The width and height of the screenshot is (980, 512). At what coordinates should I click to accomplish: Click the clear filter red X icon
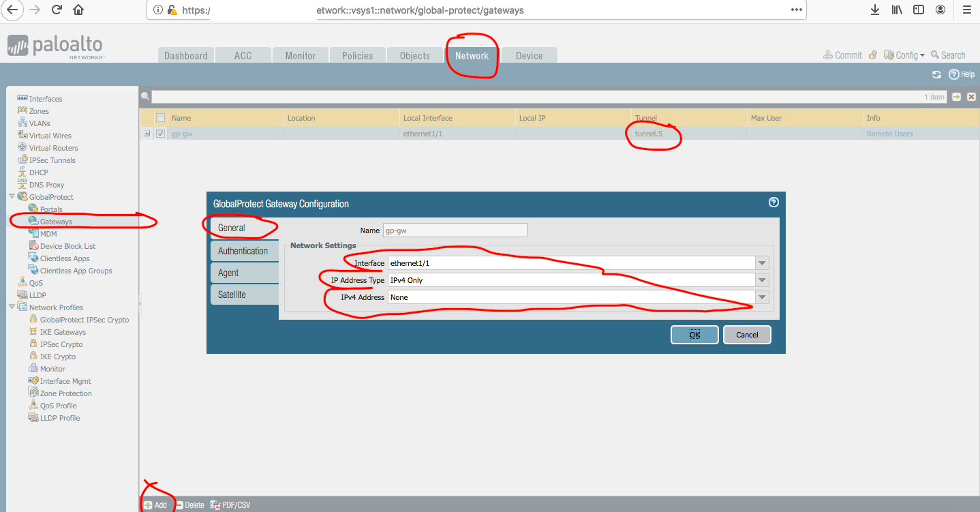[x=972, y=97]
